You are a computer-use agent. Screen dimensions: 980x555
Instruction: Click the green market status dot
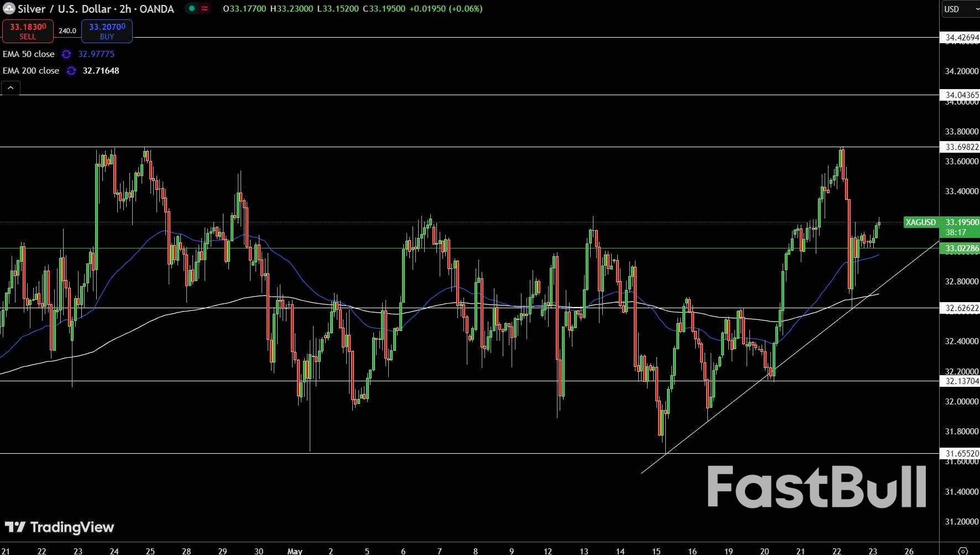tap(192, 8)
